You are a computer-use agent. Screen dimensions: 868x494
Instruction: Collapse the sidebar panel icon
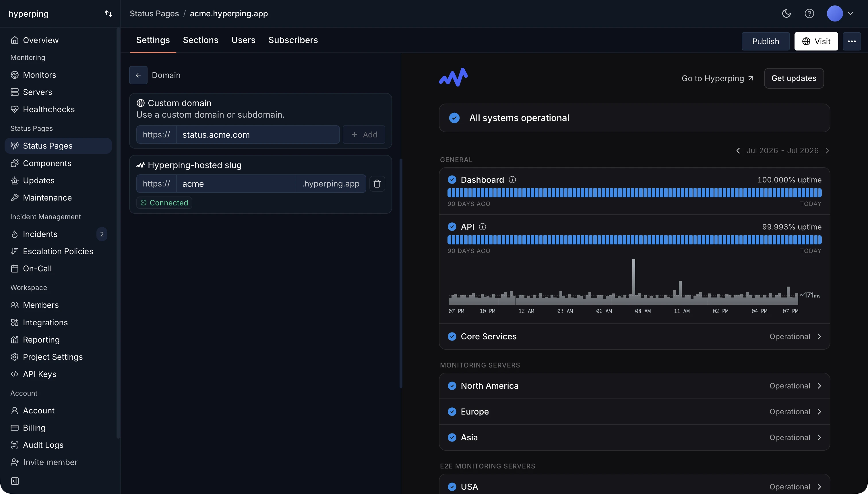[15, 481]
